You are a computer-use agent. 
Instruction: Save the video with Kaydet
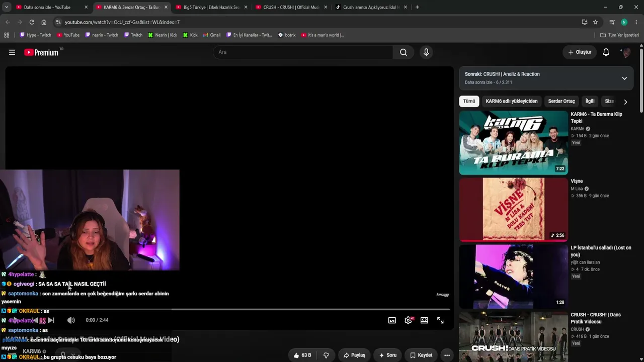pos(421,355)
